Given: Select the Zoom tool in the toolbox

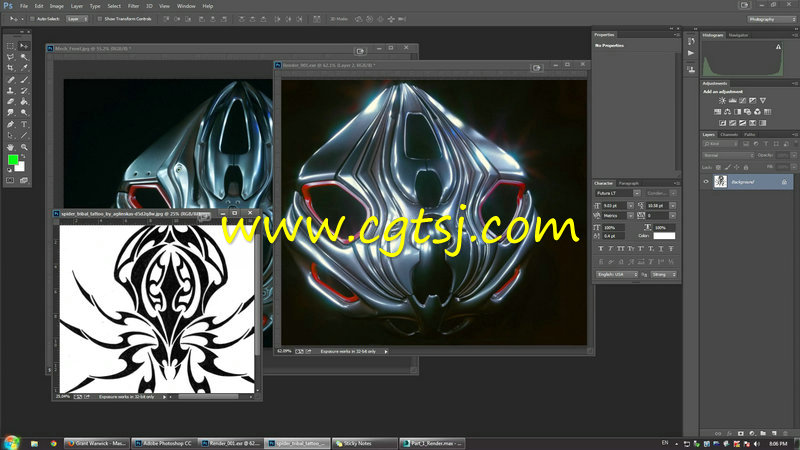Looking at the screenshot, I should [24, 147].
